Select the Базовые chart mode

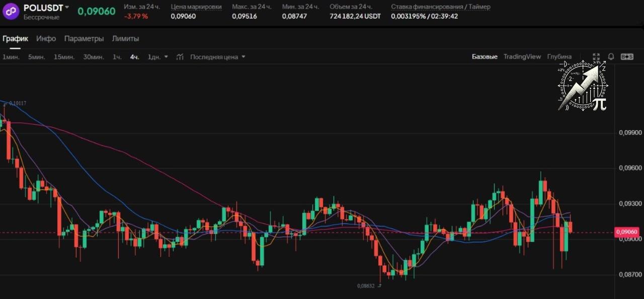[x=485, y=57]
